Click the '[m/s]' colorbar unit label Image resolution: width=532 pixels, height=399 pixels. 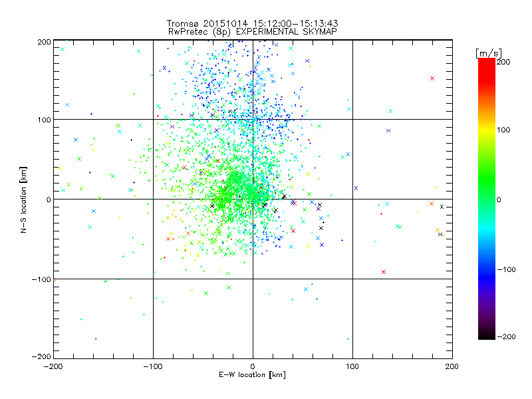[x=489, y=53]
